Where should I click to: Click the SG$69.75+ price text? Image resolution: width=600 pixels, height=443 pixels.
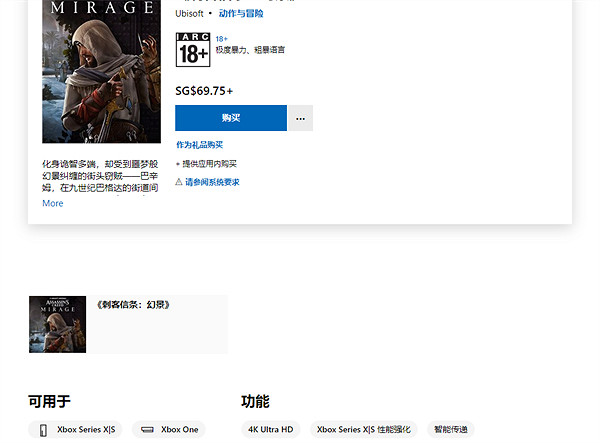[x=204, y=90]
